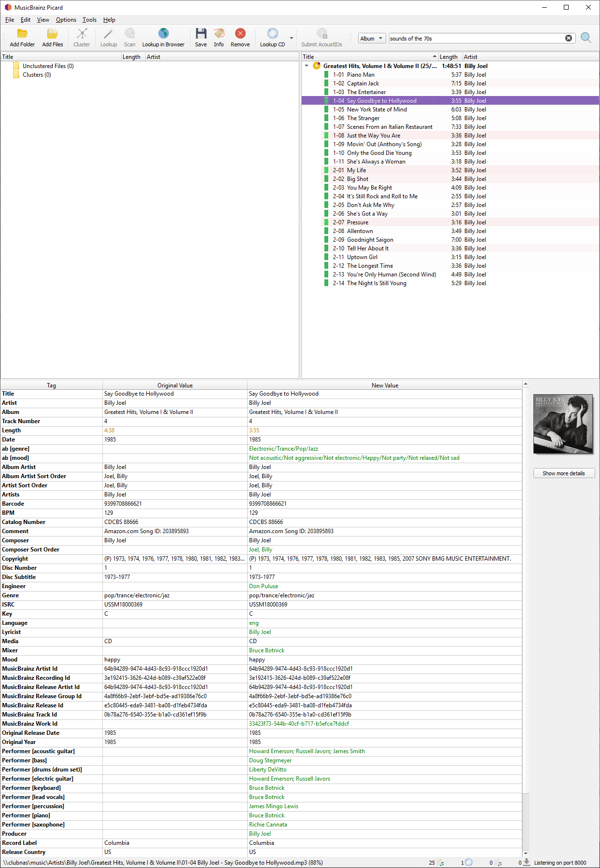Click scrollbar up arrow in metadata panel
The image size is (600, 868).
click(x=526, y=384)
